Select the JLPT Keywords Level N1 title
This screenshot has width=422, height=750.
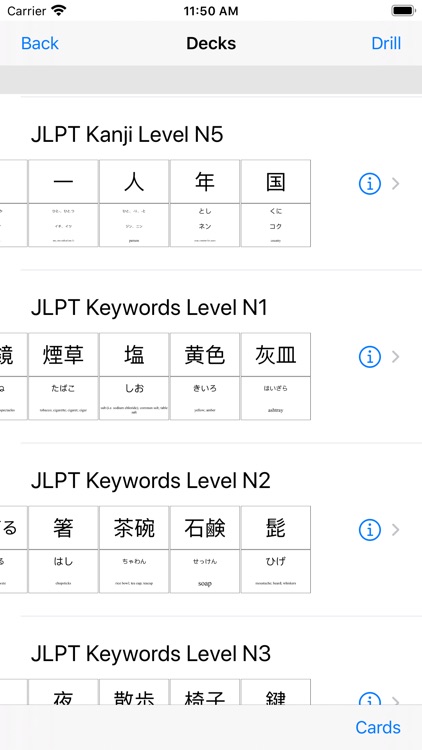point(149,308)
